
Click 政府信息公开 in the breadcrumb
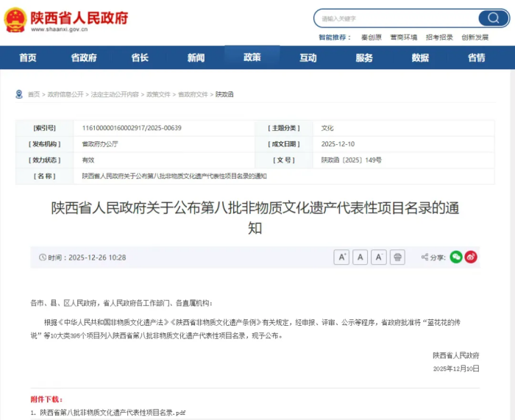click(x=65, y=95)
